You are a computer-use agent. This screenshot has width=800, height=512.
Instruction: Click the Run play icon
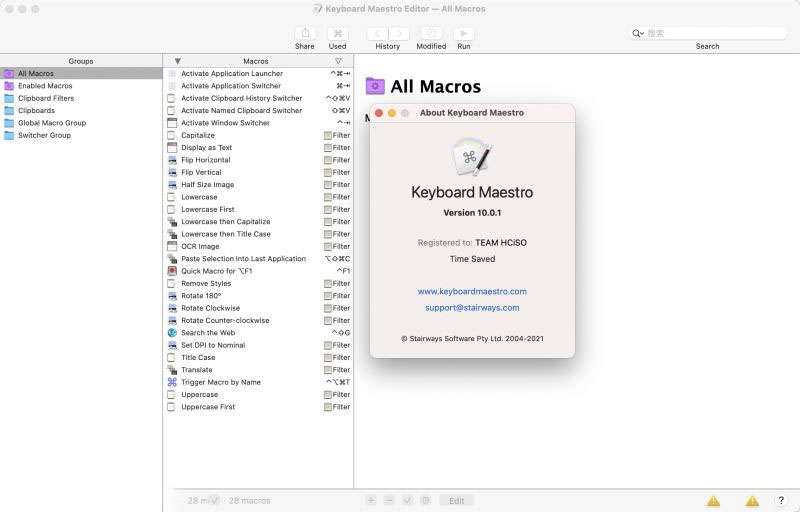[x=464, y=34]
